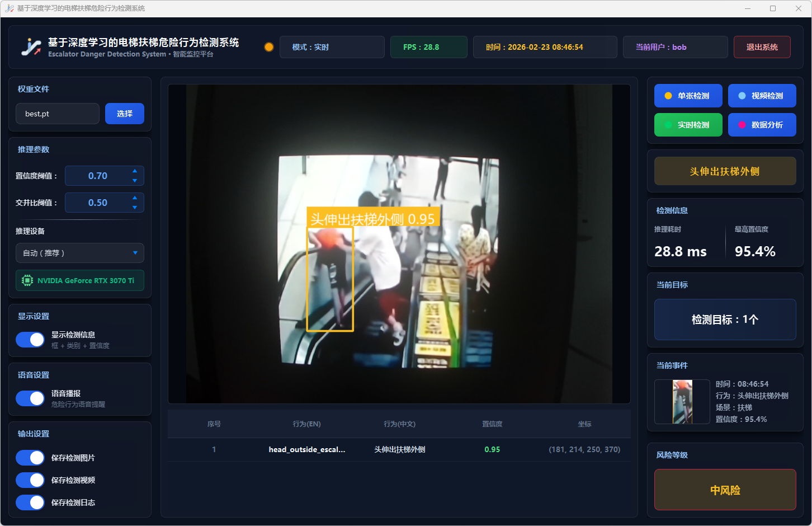Click the orange status indicator dot

[269, 47]
